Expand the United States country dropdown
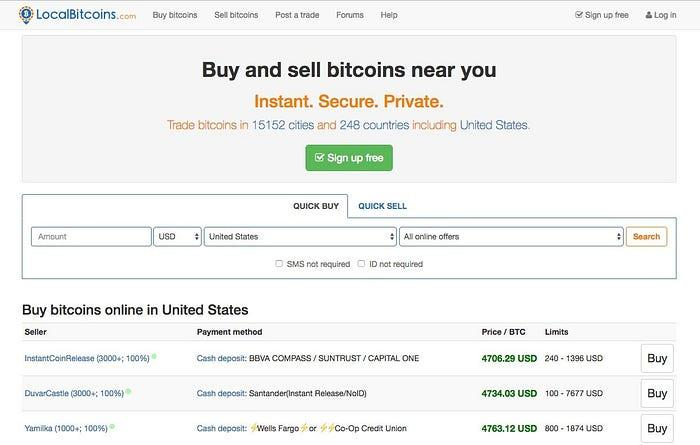 tap(300, 237)
